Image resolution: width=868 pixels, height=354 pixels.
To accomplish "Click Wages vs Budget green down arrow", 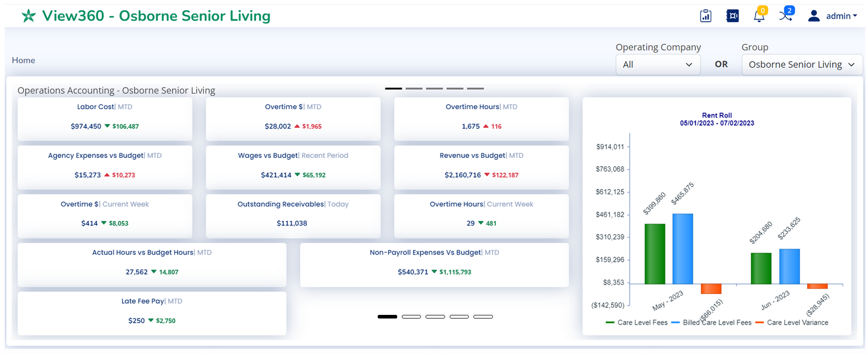I will [297, 174].
